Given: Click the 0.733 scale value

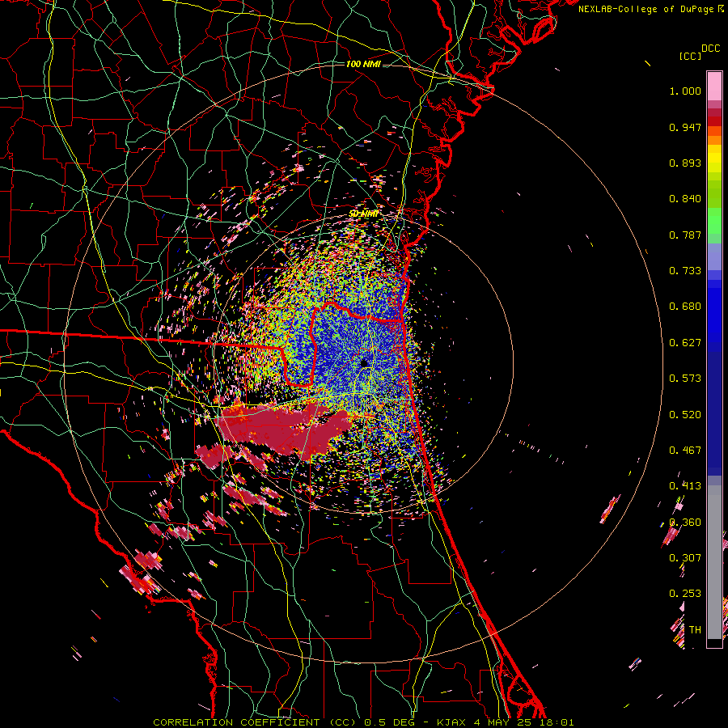Looking at the screenshot, I should coord(685,271).
